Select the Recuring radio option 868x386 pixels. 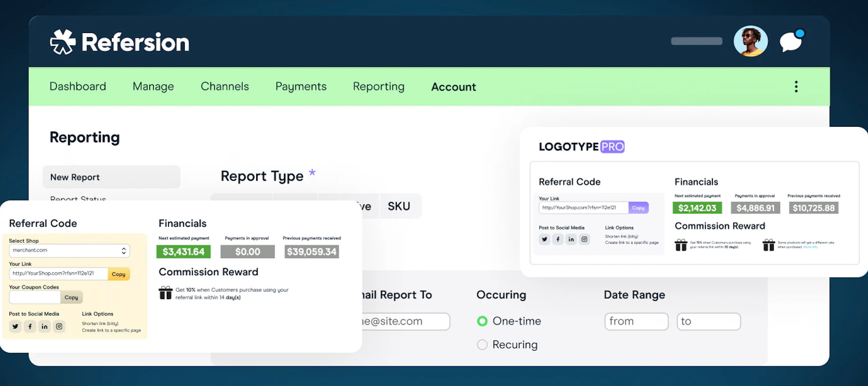pyautogui.click(x=482, y=345)
